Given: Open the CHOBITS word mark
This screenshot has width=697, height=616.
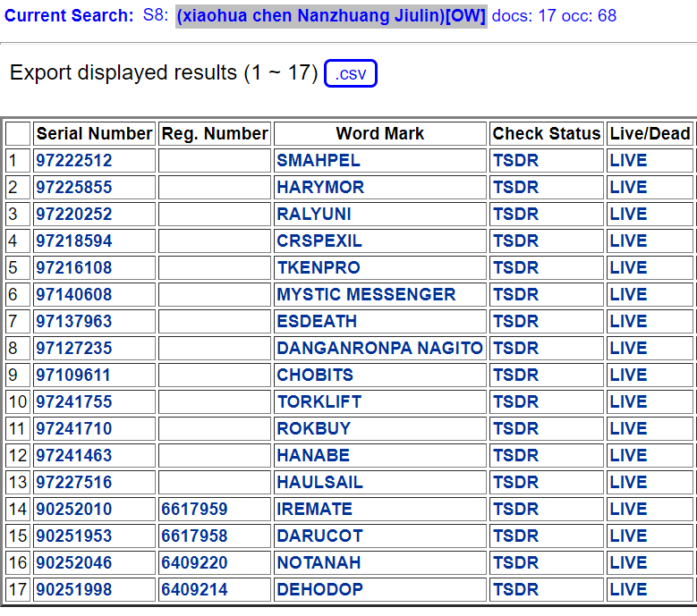Looking at the screenshot, I should click(315, 375).
